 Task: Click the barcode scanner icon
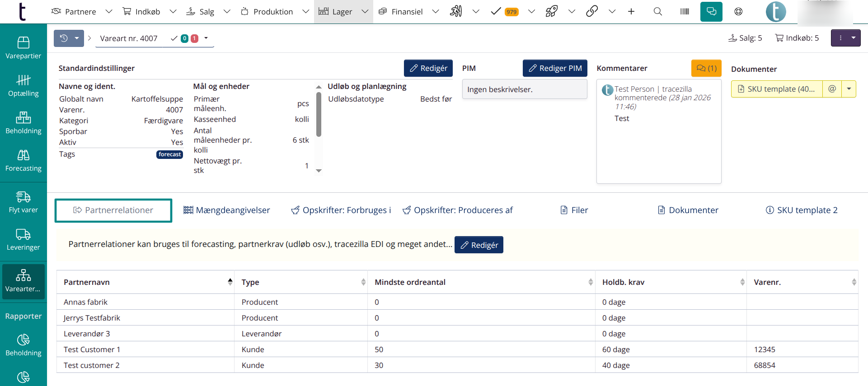pos(685,12)
